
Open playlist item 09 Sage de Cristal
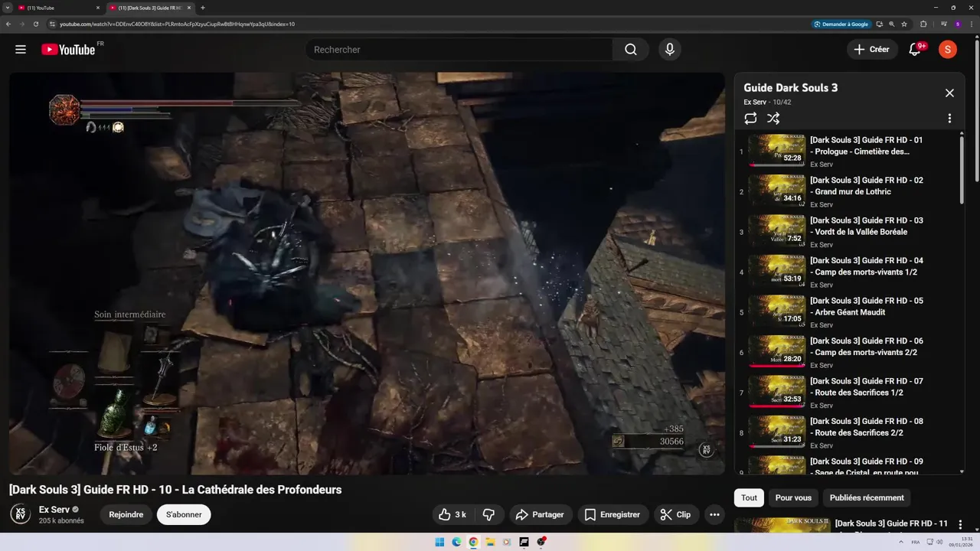pyautogui.click(x=846, y=465)
